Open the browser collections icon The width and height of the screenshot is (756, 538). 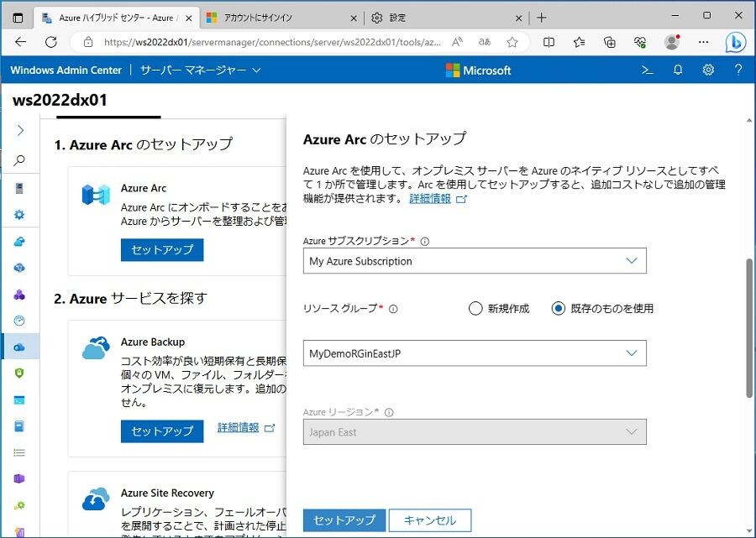[x=610, y=42]
